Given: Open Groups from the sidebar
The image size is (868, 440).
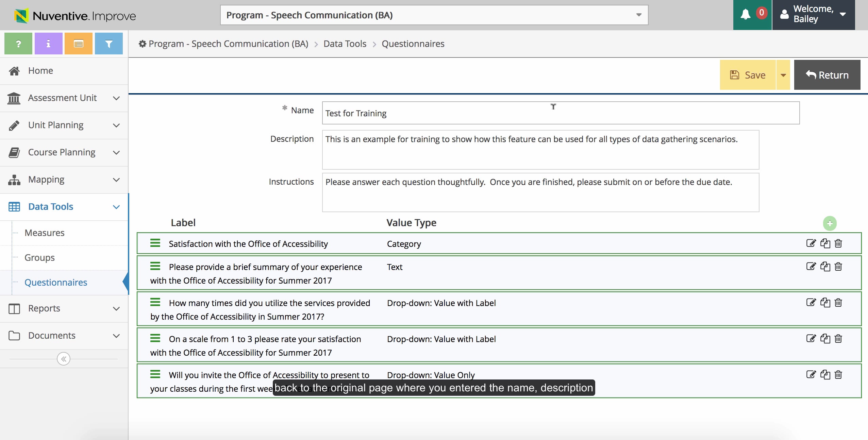Looking at the screenshot, I should point(39,257).
